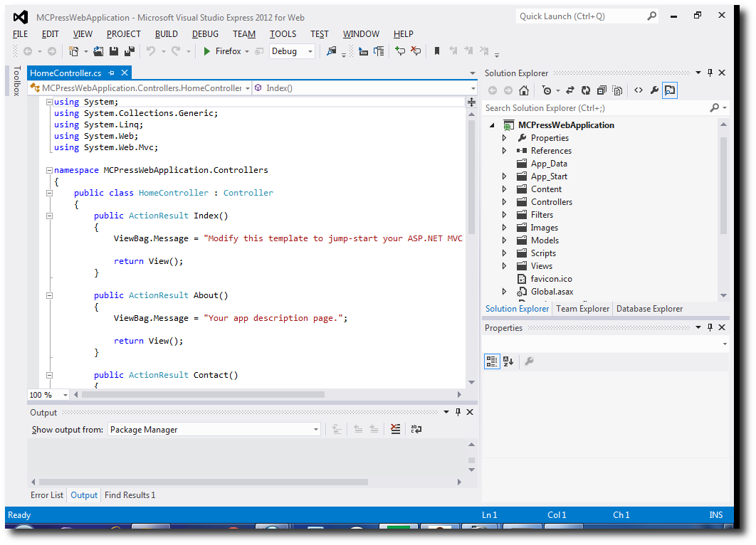Select the Scripts folder in Solution Explorer
Screen dimensions: 756x545
pyautogui.click(x=543, y=253)
